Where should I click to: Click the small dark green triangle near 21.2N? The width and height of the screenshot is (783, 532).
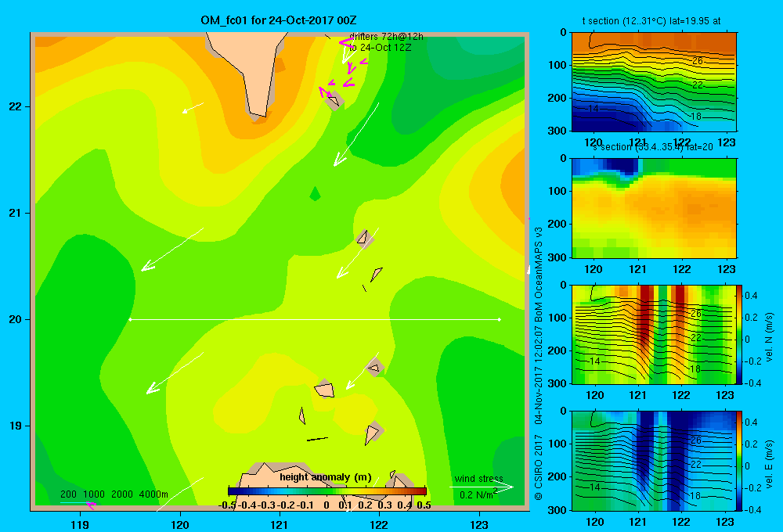click(x=315, y=194)
